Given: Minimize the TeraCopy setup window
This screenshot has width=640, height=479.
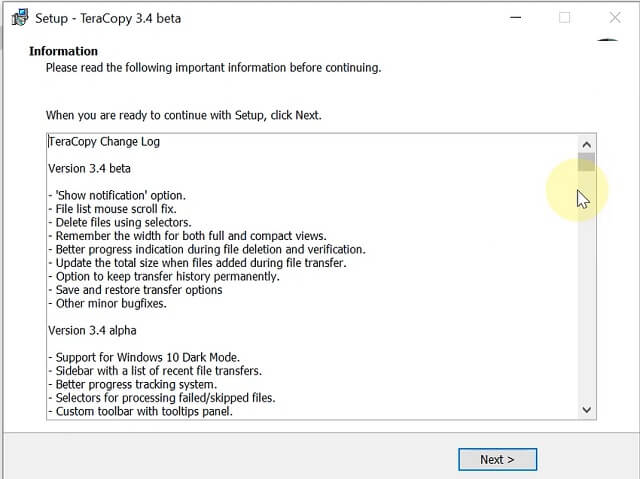Looking at the screenshot, I should tap(516, 18).
